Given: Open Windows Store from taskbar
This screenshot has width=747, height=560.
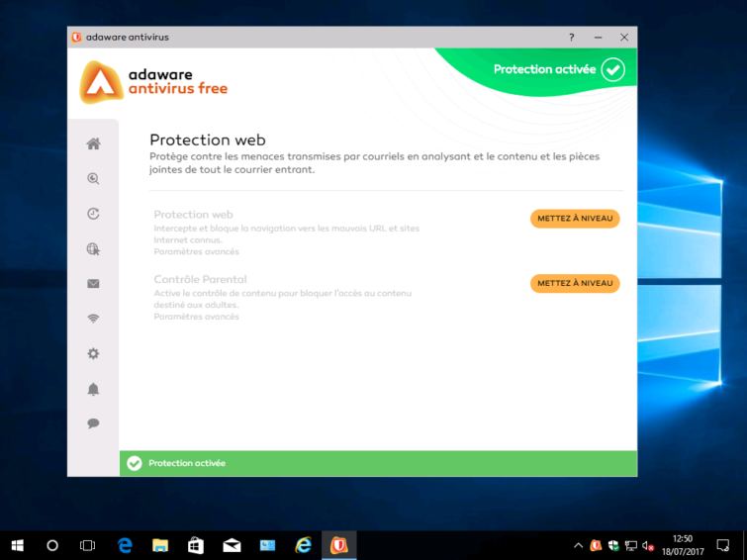Looking at the screenshot, I should coord(196,545).
